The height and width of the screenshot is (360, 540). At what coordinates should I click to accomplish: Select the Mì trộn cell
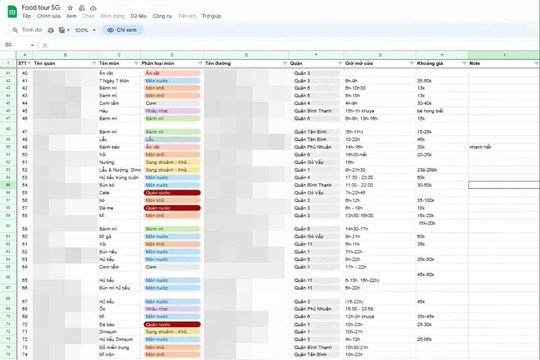point(119,354)
